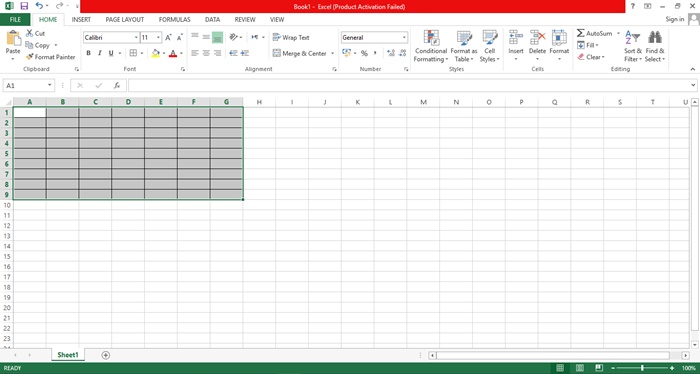700x374 pixels.
Task: Select Top Align icon
Action: (x=195, y=37)
